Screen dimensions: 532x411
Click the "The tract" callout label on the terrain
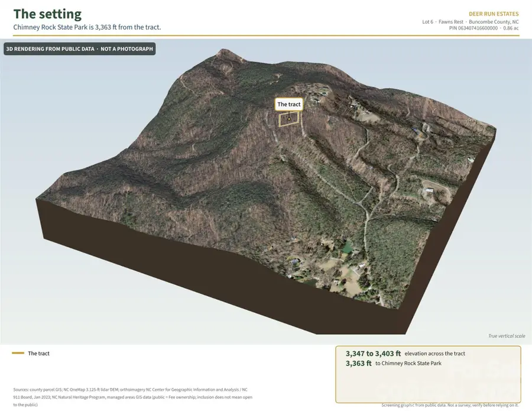click(x=288, y=104)
